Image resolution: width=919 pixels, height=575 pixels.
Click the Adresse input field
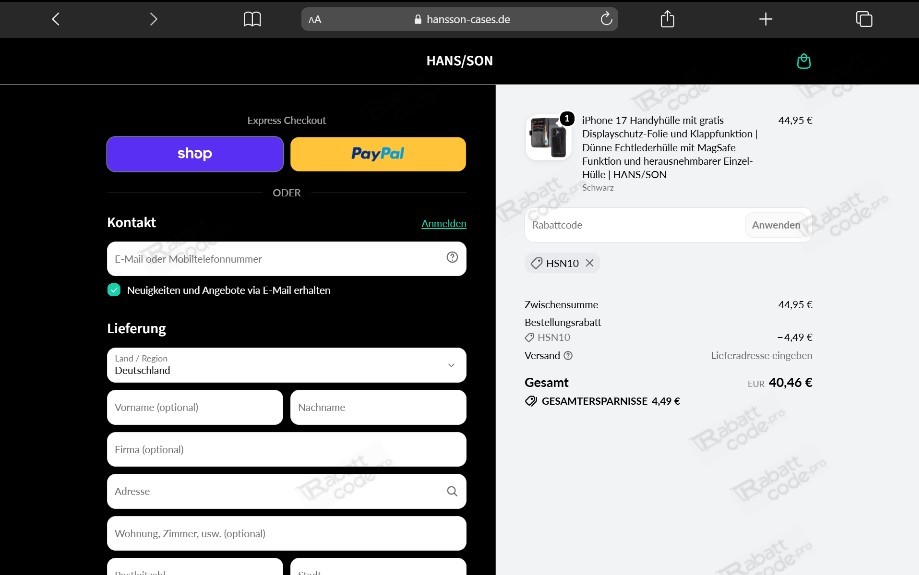click(x=287, y=491)
